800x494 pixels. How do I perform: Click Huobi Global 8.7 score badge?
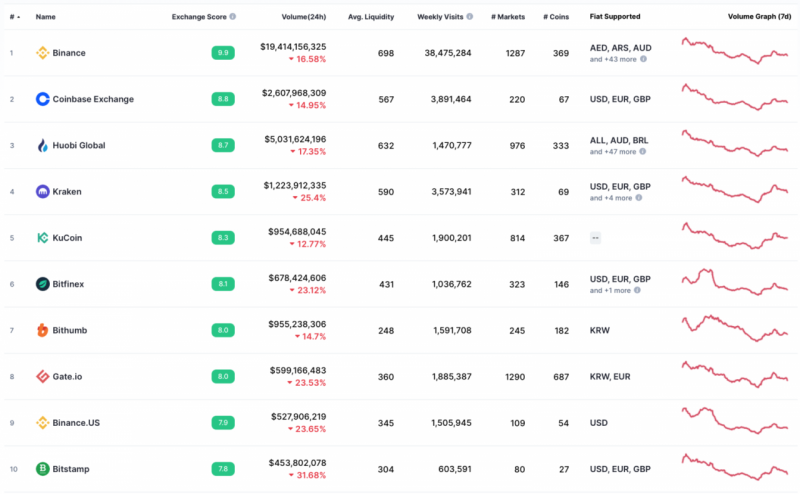click(223, 145)
